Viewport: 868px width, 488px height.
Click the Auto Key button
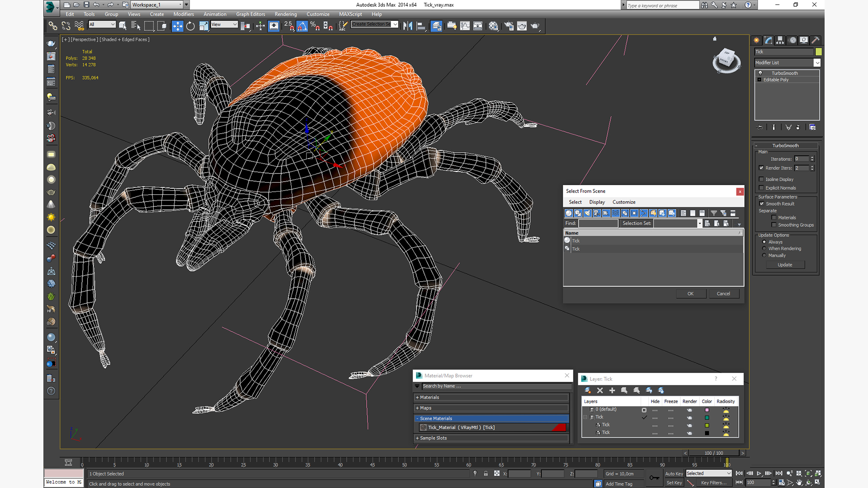pos(674,474)
